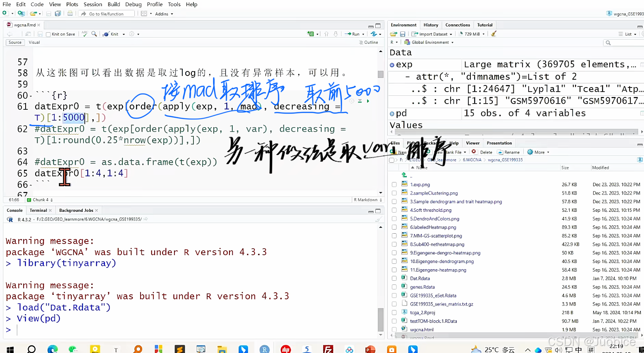The width and height of the screenshot is (644, 353).
Task: Click the print document icon
Action: tap(70, 14)
